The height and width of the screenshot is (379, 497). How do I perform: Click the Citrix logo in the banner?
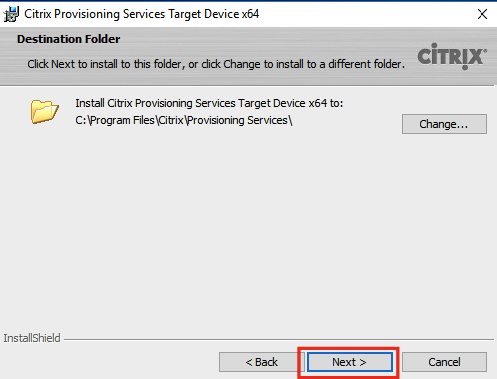452,56
